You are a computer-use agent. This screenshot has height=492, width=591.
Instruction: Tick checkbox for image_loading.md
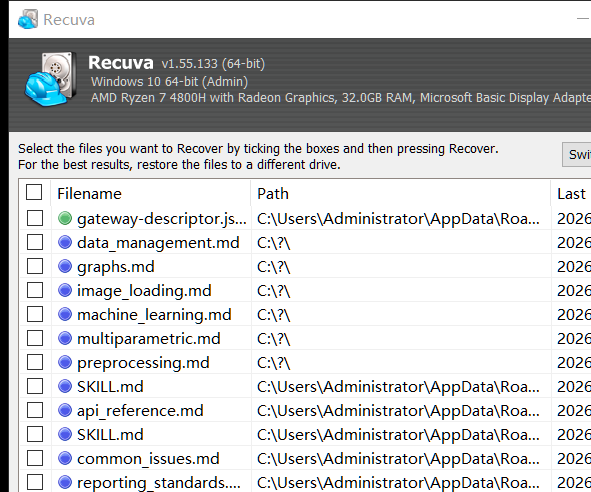point(35,290)
